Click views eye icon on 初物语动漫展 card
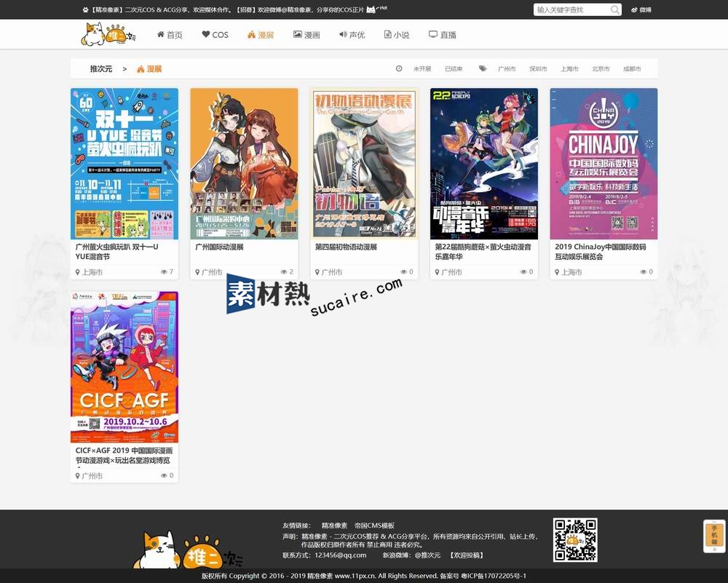 pyautogui.click(x=403, y=272)
